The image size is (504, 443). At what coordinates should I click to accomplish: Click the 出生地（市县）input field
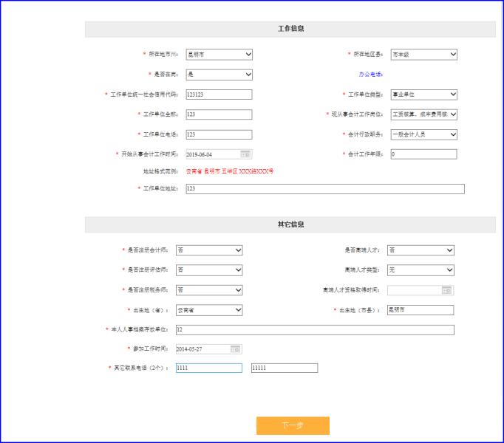pos(420,310)
